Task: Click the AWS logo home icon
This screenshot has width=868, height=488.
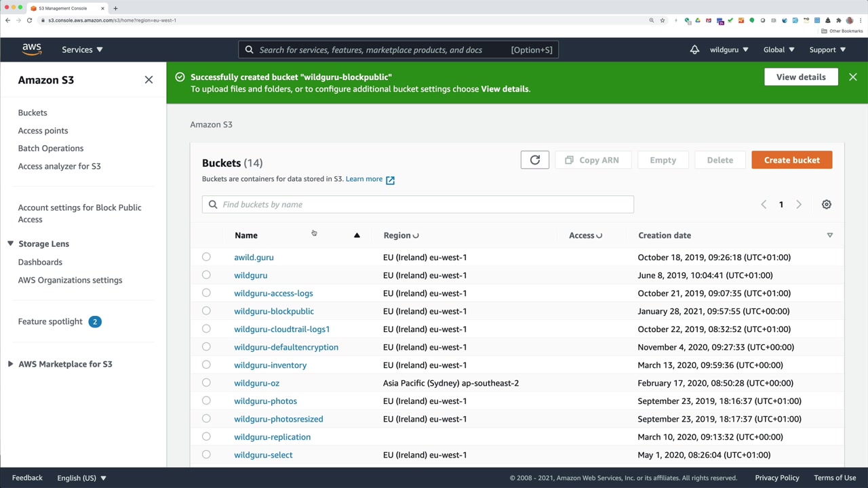Action: tap(32, 49)
